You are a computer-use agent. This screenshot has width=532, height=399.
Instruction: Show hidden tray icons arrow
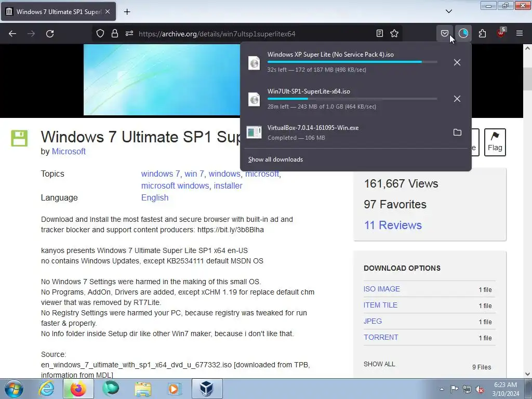coord(442,389)
